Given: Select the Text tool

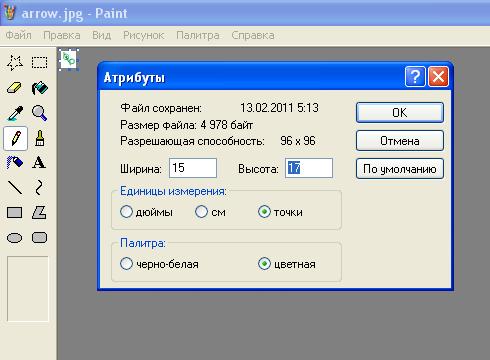Looking at the screenshot, I should pos(39,163).
